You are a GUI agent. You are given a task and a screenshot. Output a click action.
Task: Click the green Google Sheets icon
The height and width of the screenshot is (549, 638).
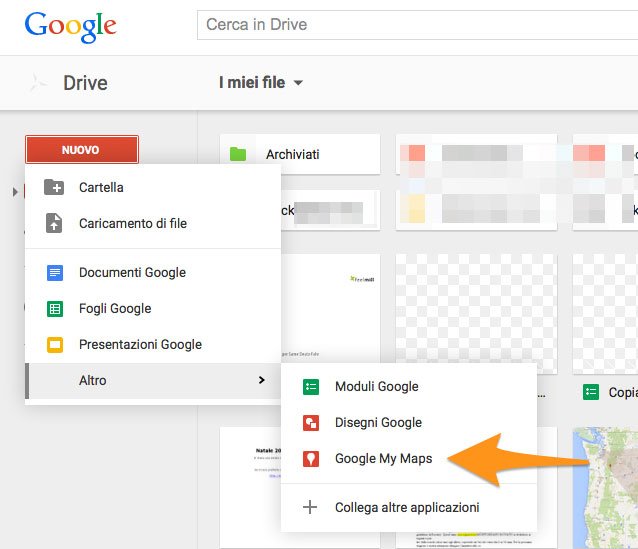point(55,308)
